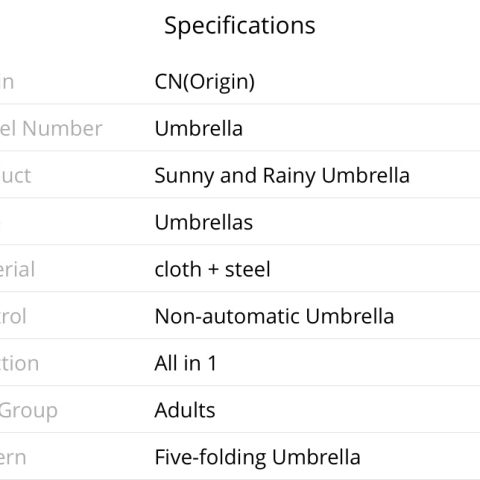Click the cut-off Pattern label
This screenshot has height=480, width=480.
tap(13, 458)
